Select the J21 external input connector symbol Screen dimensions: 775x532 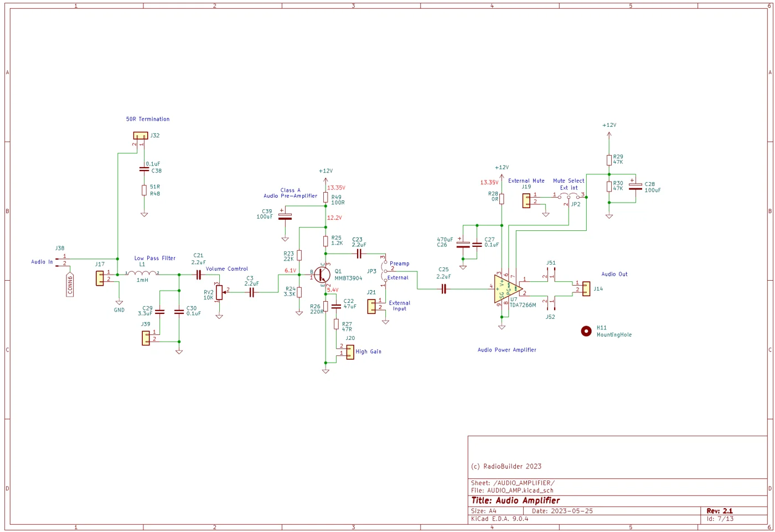371,306
